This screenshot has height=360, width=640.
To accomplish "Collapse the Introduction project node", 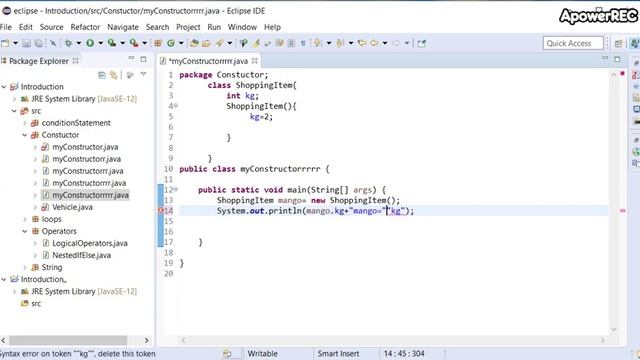I will pyautogui.click(x=4, y=87).
